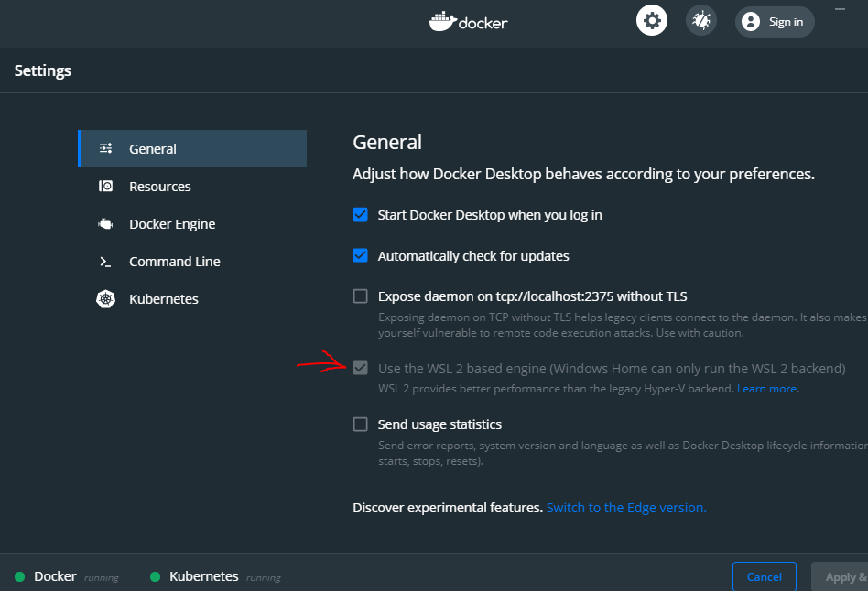Click the Command Line prompt icon
Viewport: 868px width, 591px height.
(106, 262)
